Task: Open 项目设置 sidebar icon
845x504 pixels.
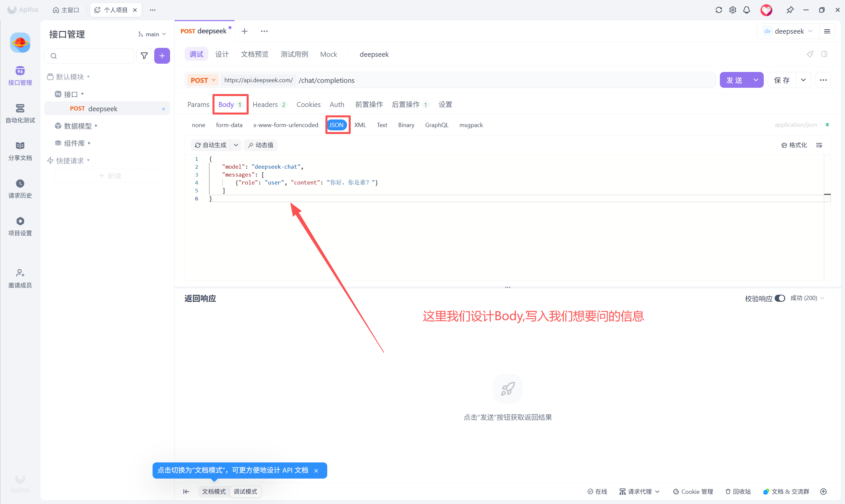Action: click(x=20, y=226)
